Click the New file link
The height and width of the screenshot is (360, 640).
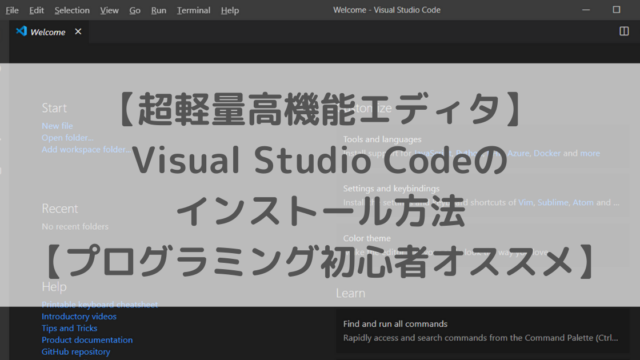click(57, 126)
